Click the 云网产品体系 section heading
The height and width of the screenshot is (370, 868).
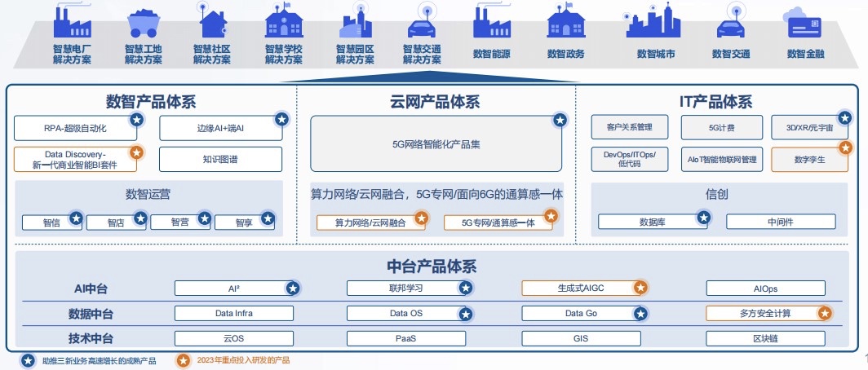tap(435, 102)
